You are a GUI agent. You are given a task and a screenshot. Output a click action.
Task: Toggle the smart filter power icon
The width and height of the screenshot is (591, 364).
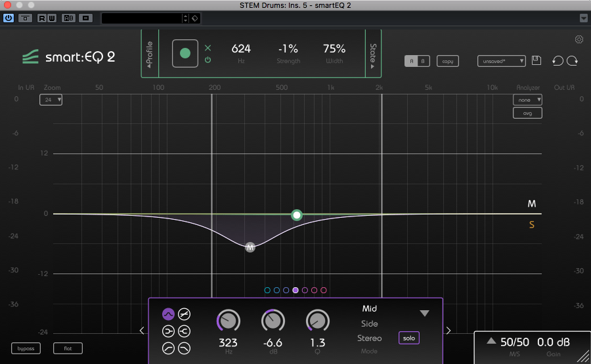(x=208, y=60)
